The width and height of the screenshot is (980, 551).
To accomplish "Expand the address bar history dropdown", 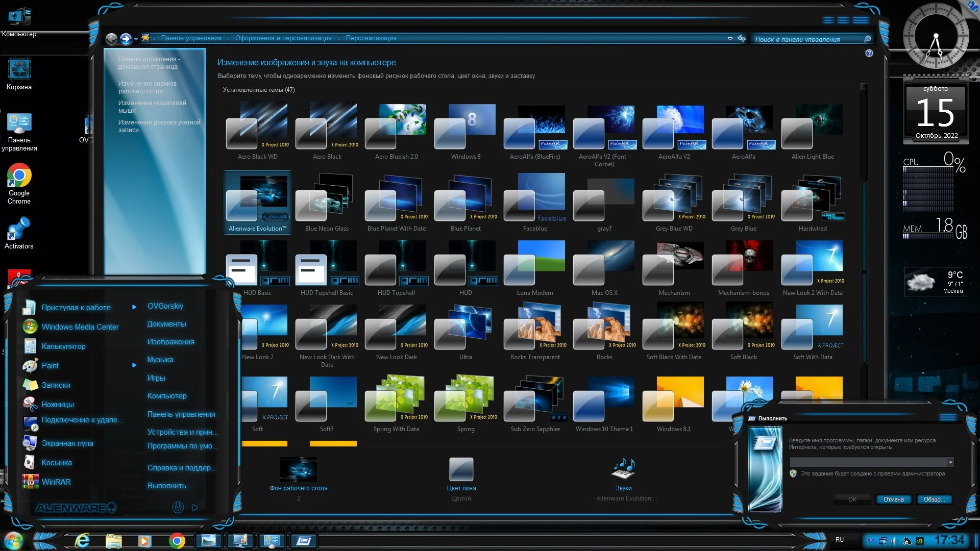I will pos(730,39).
